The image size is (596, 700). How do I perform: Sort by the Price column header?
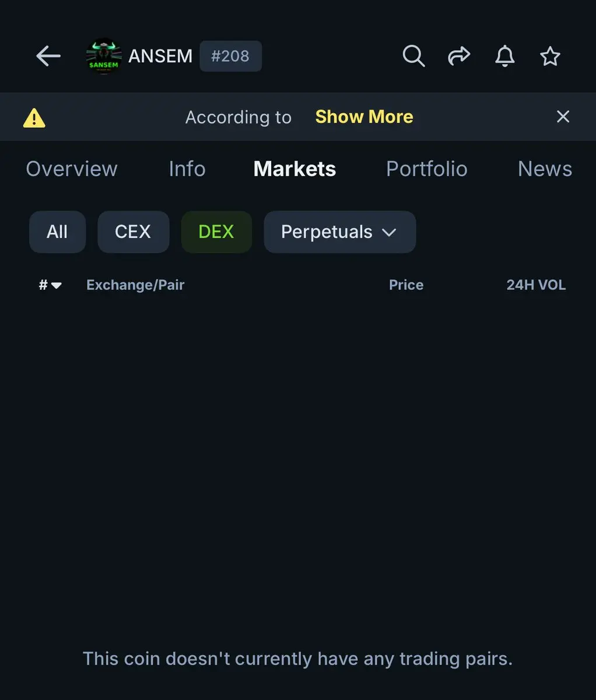coord(406,285)
